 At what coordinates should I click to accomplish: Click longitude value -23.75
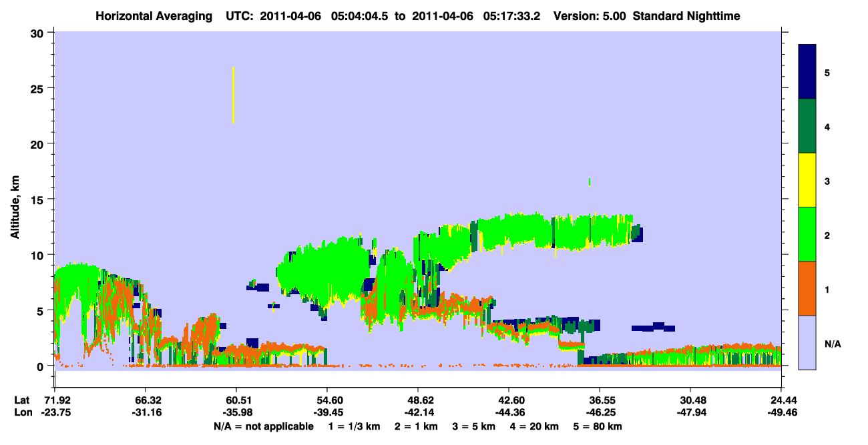point(55,413)
